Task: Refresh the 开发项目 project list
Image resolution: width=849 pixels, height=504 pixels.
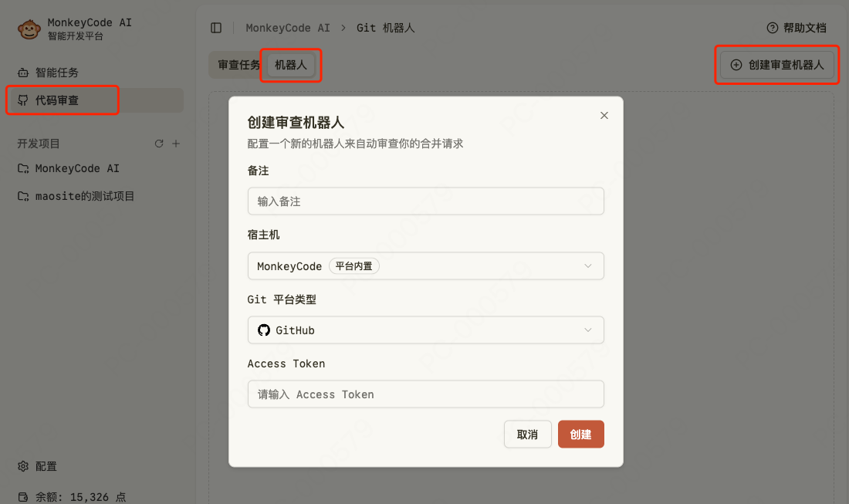Action: 159,143
